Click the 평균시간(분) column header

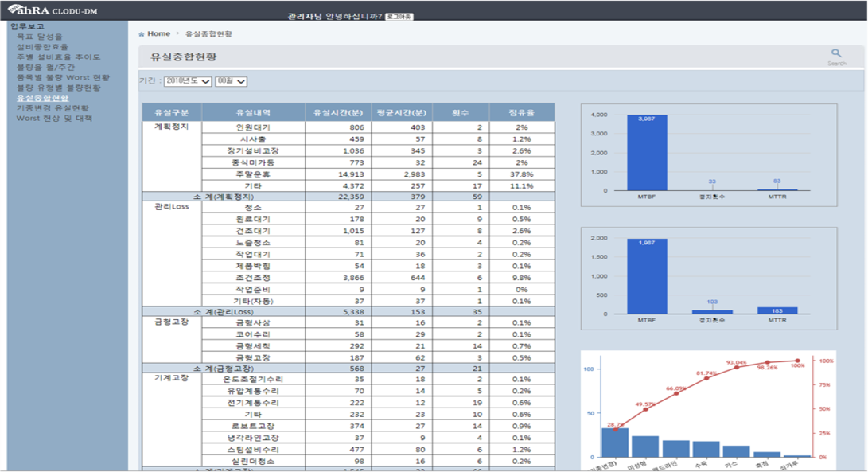[x=401, y=112]
